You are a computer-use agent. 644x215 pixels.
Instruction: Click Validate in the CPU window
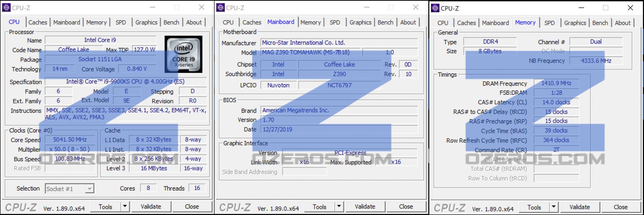coord(151,207)
